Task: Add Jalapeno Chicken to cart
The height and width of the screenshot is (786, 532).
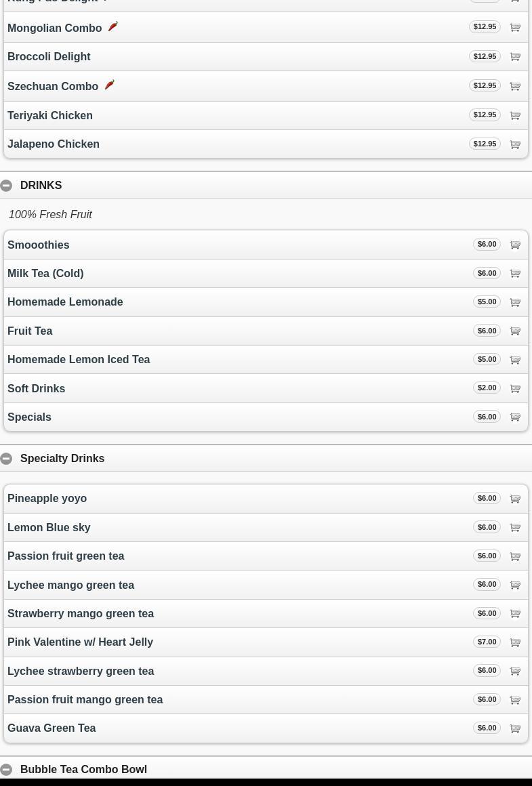Action: (515, 144)
